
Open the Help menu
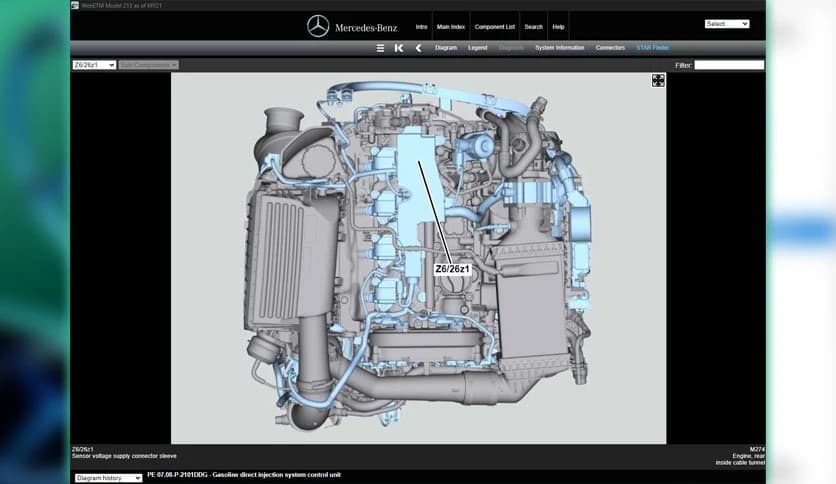(x=558, y=26)
